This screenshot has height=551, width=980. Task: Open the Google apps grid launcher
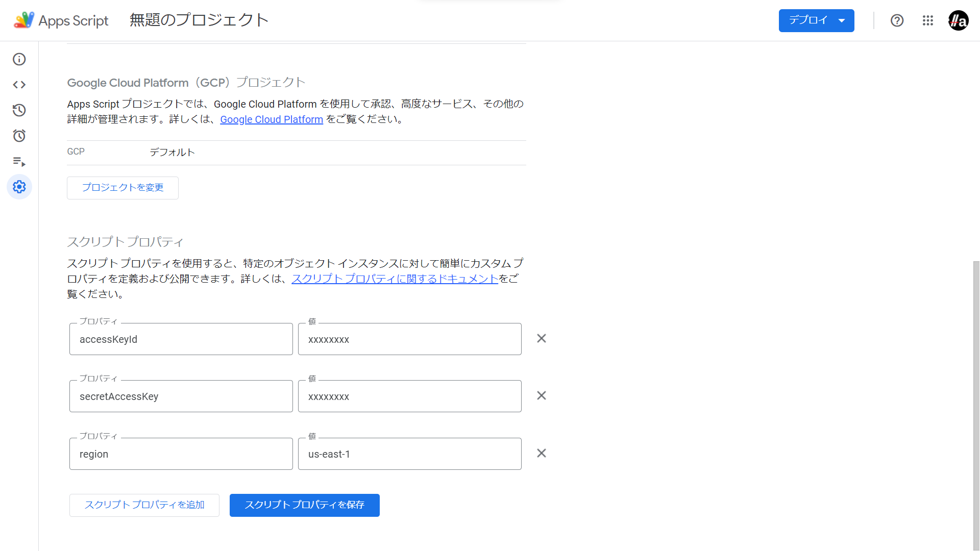pyautogui.click(x=927, y=20)
